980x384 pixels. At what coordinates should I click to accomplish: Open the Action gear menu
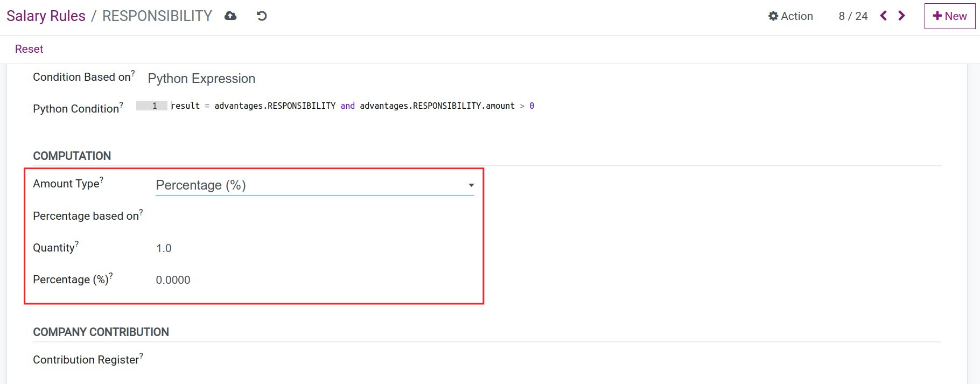(x=790, y=16)
